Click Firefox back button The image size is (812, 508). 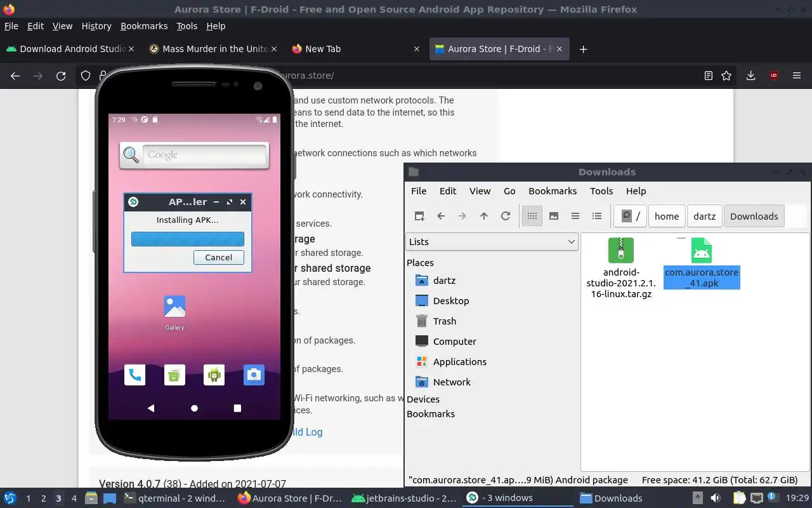click(x=15, y=76)
